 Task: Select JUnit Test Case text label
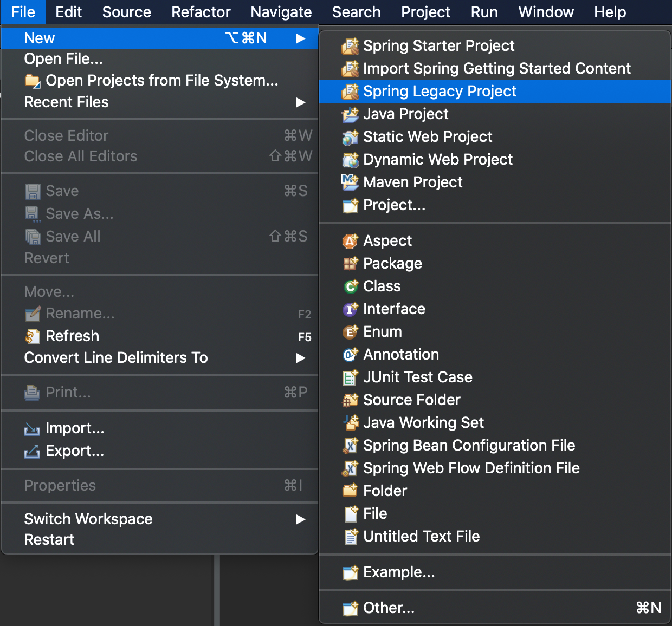pyautogui.click(x=418, y=377)
